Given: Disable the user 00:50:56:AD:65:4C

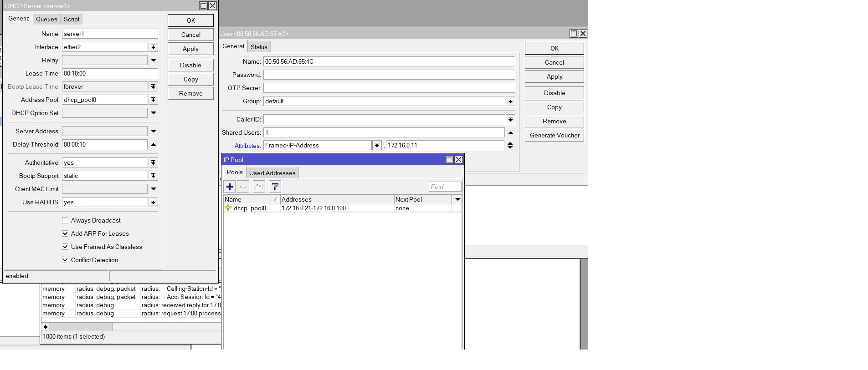Looking at the screenshot, I should click(554, 93).
